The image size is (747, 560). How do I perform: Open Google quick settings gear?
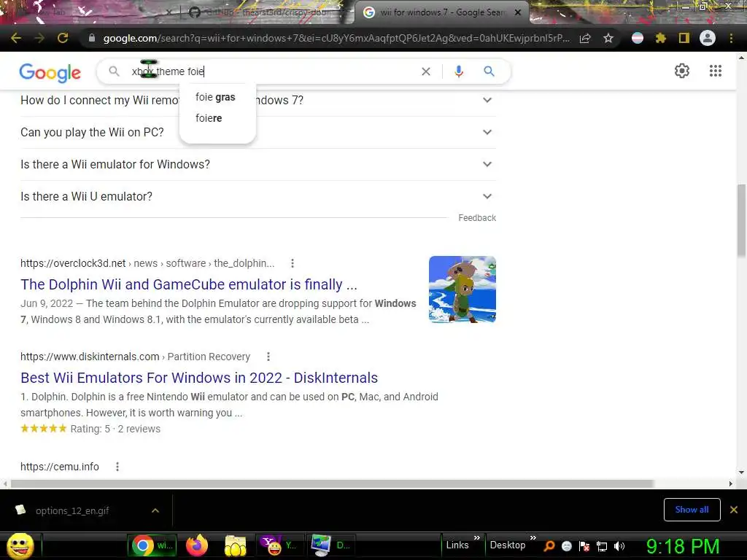(x=682, y=71)
